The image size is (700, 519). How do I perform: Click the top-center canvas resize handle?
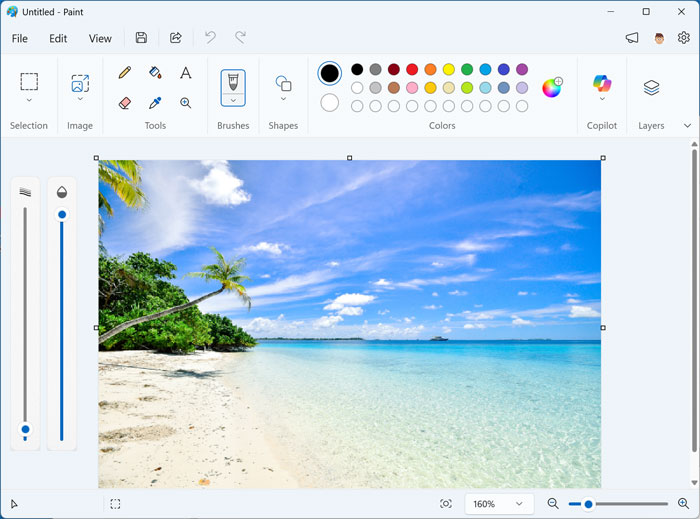(350, 158)
